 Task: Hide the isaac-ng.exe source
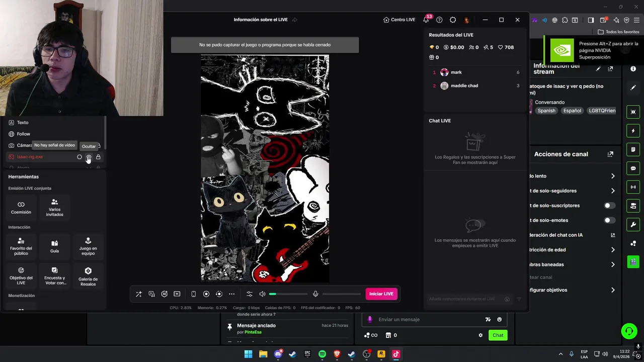click(89, 157)
